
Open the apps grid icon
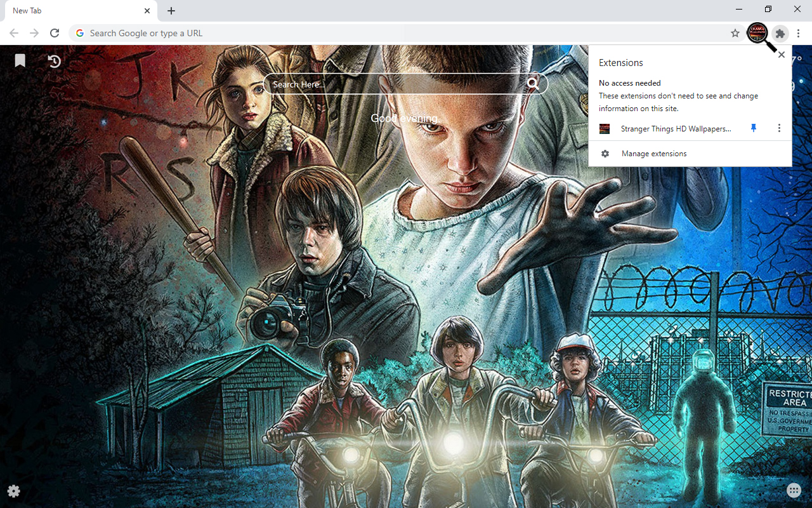pos(794,490)
